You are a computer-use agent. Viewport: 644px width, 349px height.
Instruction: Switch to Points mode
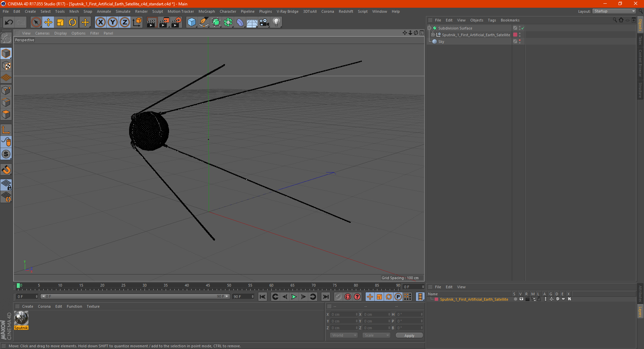[6, 90]
